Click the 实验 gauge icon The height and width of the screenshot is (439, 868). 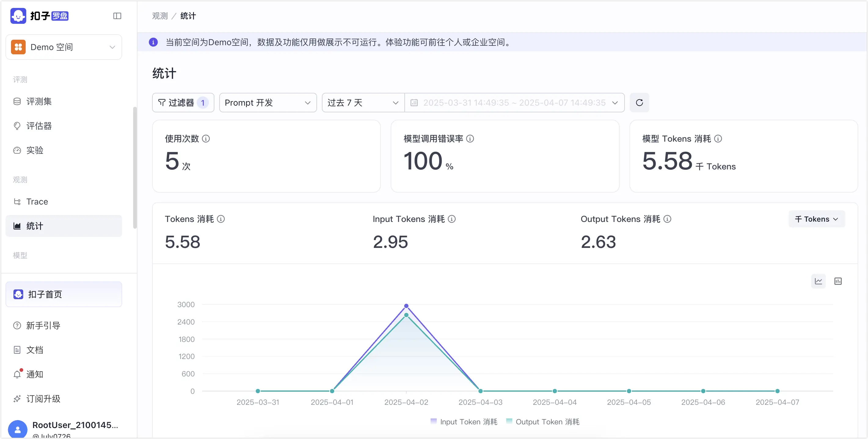point(17,150)
